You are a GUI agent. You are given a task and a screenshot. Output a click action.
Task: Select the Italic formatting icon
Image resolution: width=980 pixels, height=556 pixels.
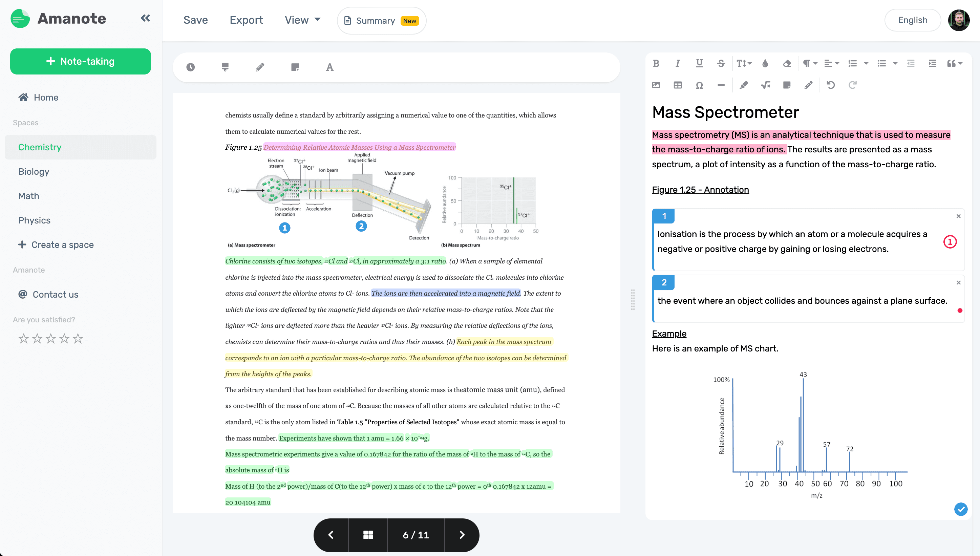pyautogui.click(x=678, y=63)
